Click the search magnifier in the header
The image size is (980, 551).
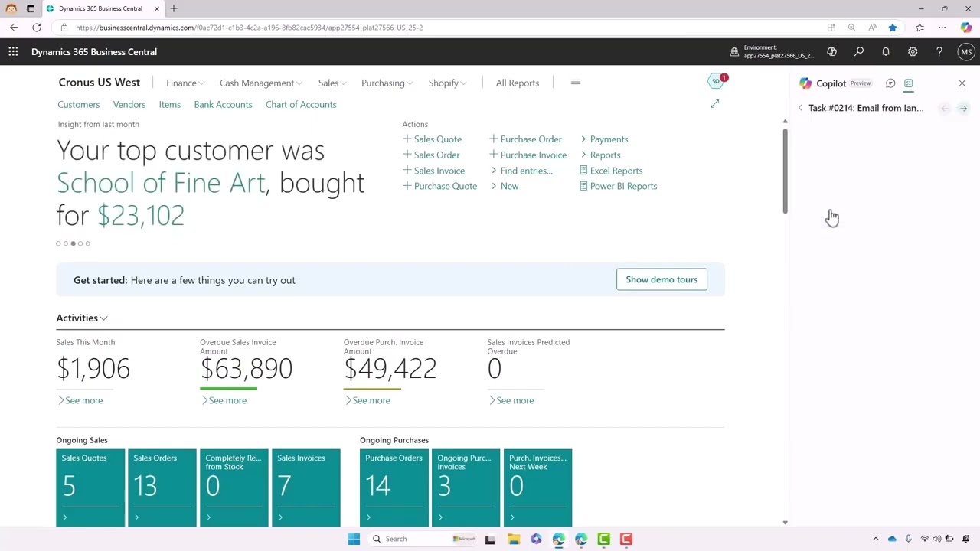[859, 52]
